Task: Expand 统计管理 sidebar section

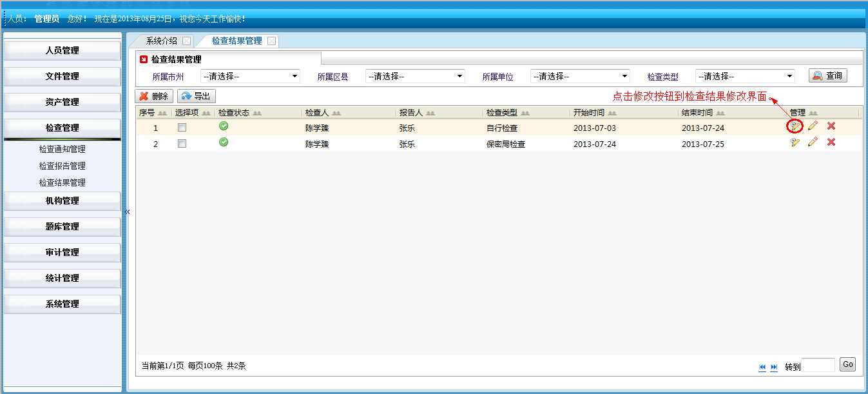Action: point(63,278)
